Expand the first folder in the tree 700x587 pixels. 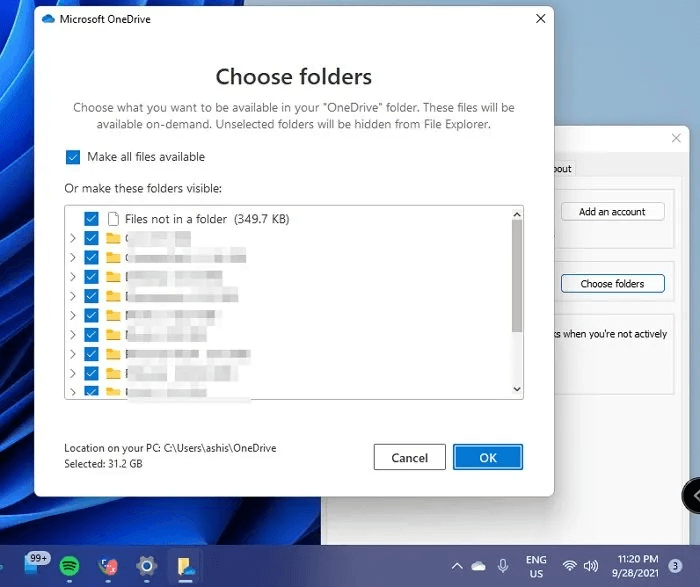(73, 238)
